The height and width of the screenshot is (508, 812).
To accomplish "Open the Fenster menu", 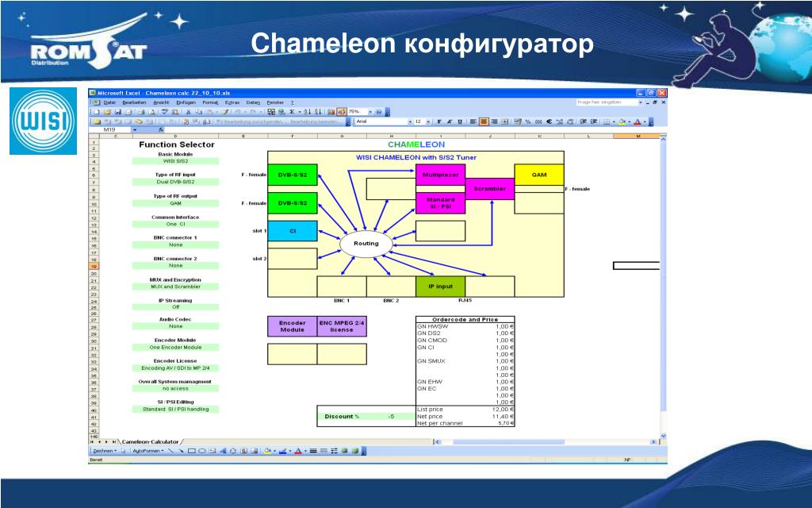I will [275, 102].
